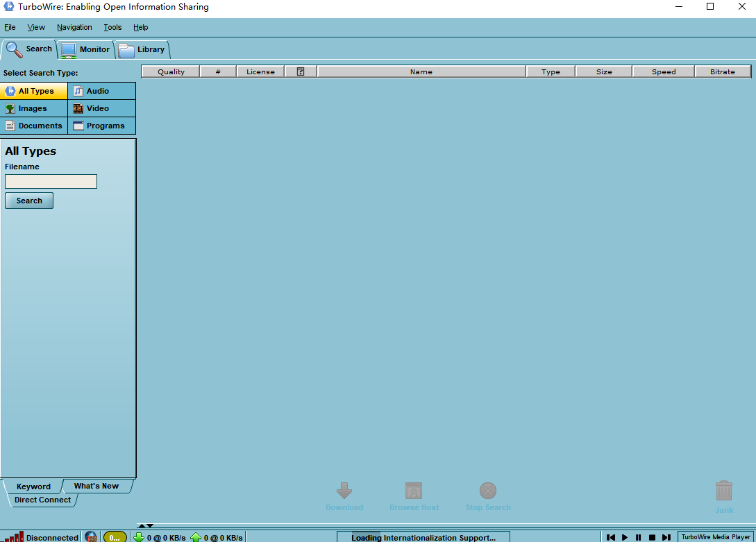Select the Images search type icon

pyautogui.click(x=10, y=108)
